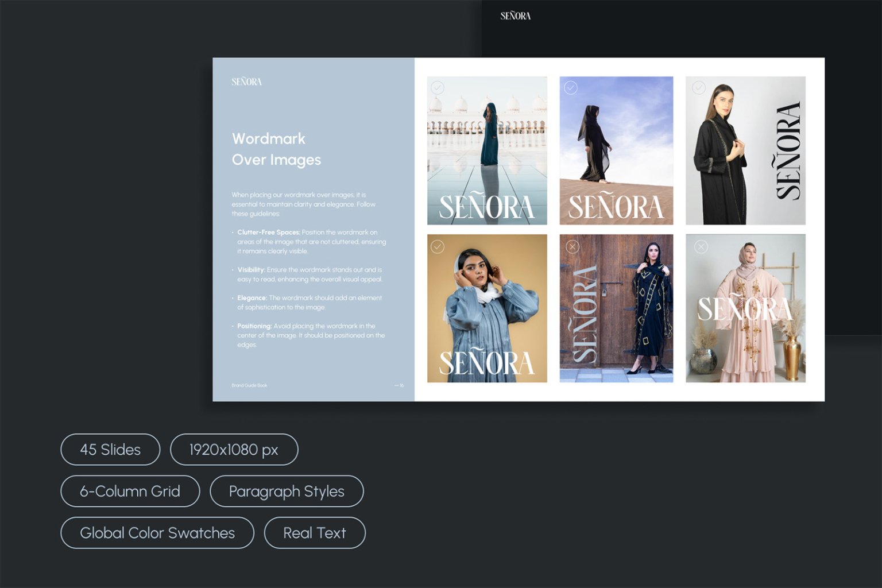Select the SEÑORA wordmark on the blue abaya photo

486,361
